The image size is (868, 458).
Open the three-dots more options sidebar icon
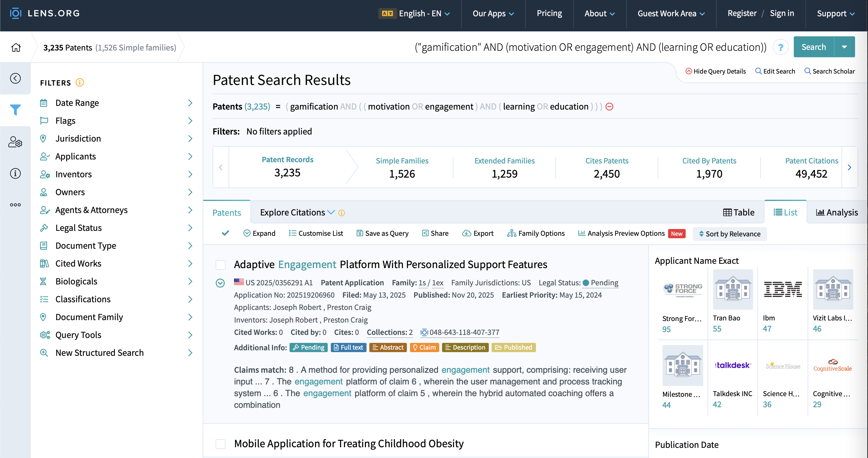click(15, 205)
